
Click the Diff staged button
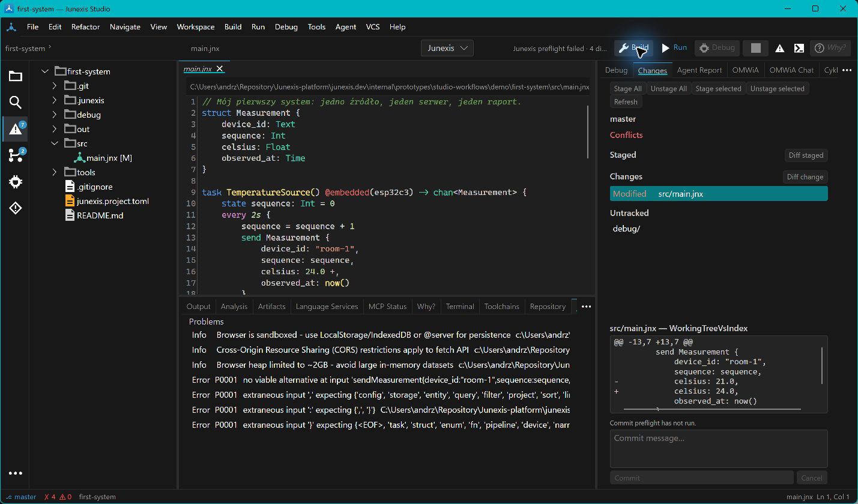coord(806,155)
